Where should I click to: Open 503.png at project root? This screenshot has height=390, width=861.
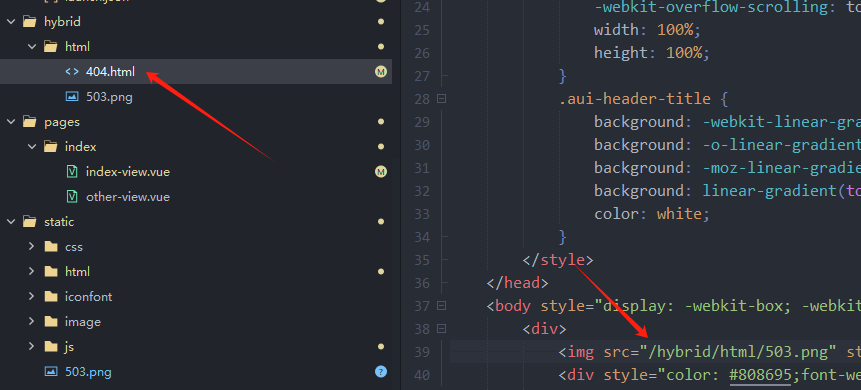point(88,372)
